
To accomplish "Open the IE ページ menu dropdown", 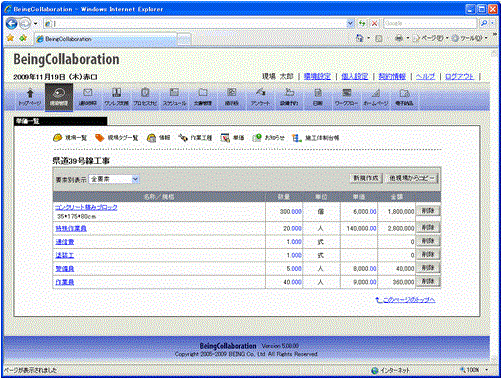I will coord(431,38).
